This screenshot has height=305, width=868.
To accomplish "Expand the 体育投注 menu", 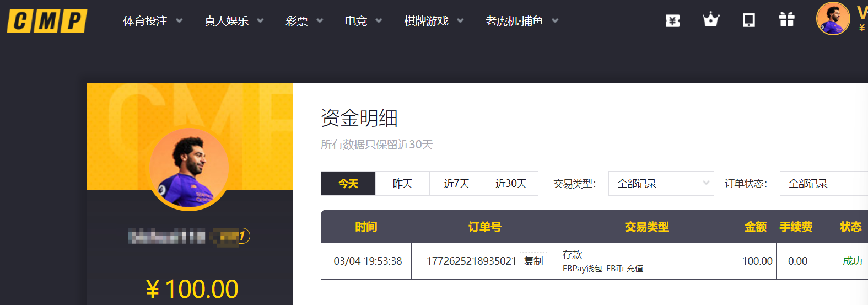I will coord(152,21).
